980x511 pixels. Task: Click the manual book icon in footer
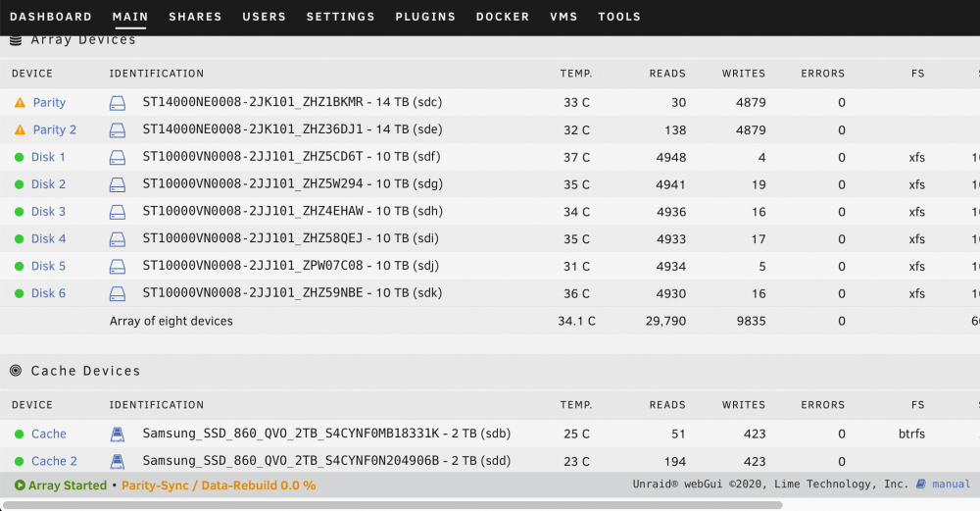coord(921,485)
